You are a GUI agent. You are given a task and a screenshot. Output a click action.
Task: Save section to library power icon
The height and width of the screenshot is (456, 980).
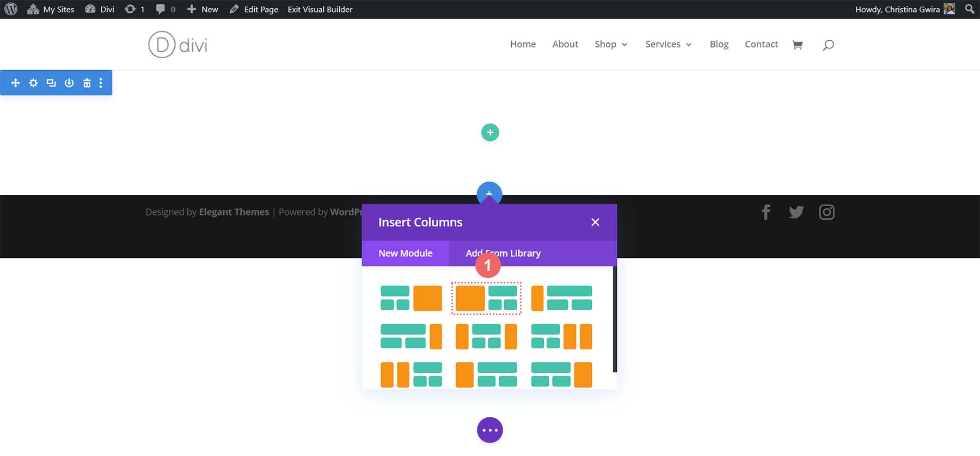[x=69, y=83]
